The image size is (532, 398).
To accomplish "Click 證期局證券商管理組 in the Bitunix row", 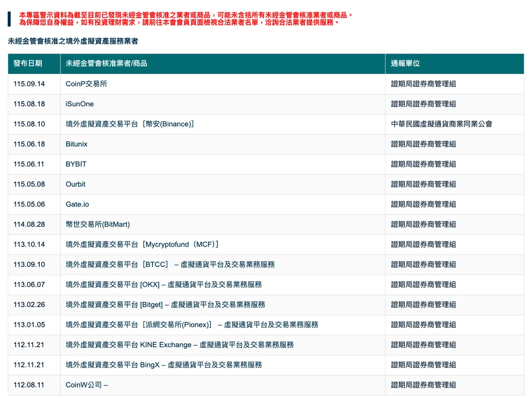I will pos(423,144).
